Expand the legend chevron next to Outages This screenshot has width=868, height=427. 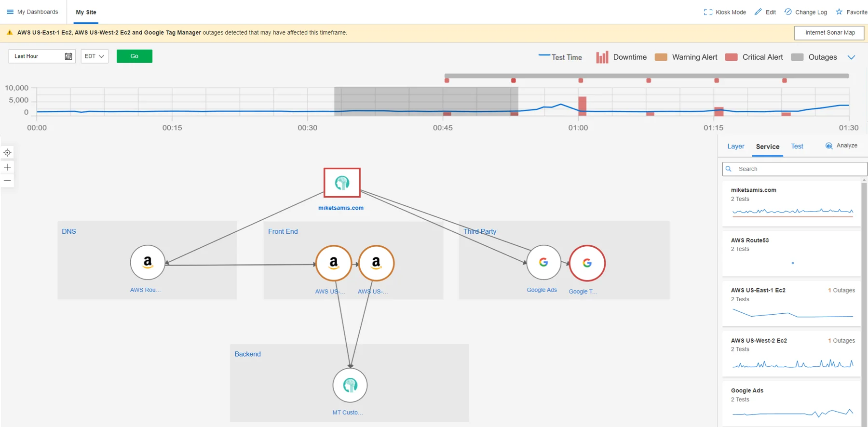click(852, 57)
